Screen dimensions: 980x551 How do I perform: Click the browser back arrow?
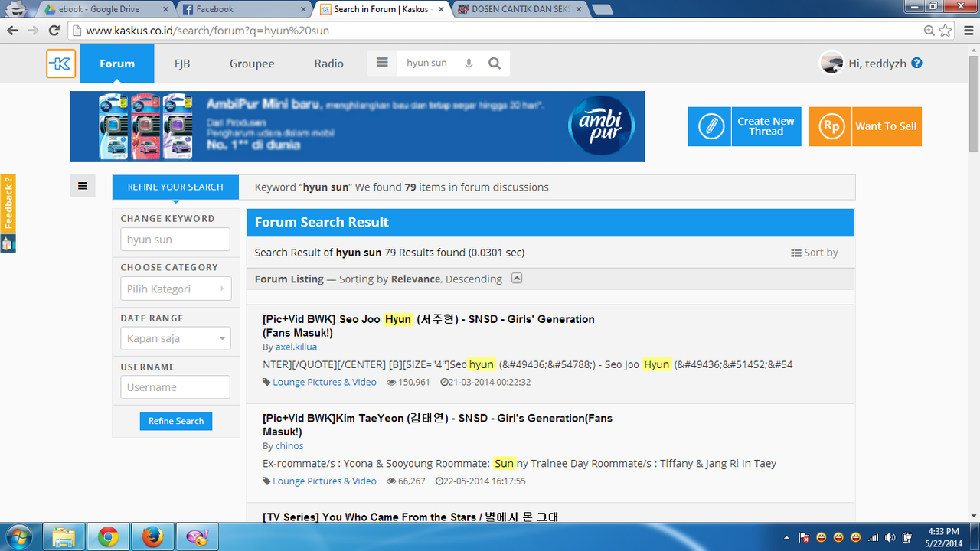click(x=12, y=31)
